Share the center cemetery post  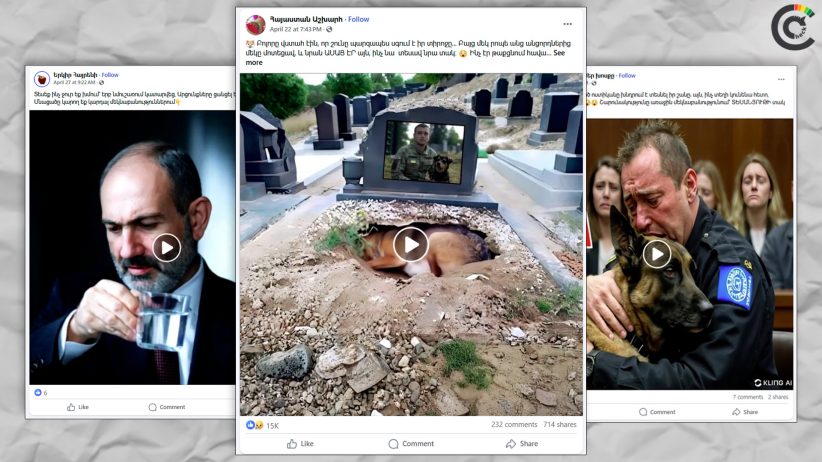click(x=522, y=444)
